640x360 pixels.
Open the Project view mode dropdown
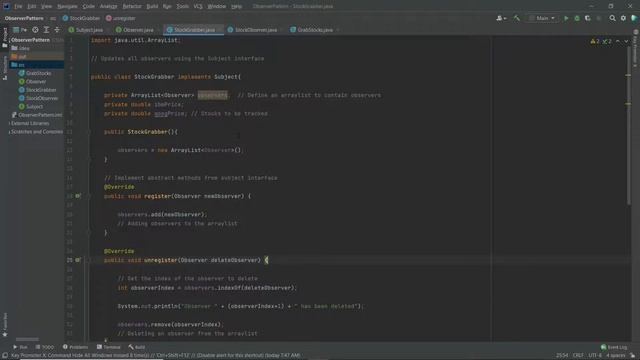click(20, 30)
